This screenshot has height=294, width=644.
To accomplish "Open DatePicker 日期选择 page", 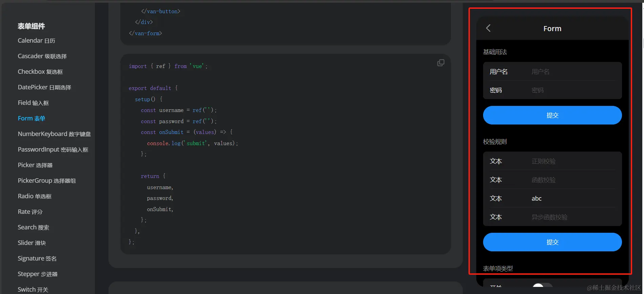I will (44, 87).
